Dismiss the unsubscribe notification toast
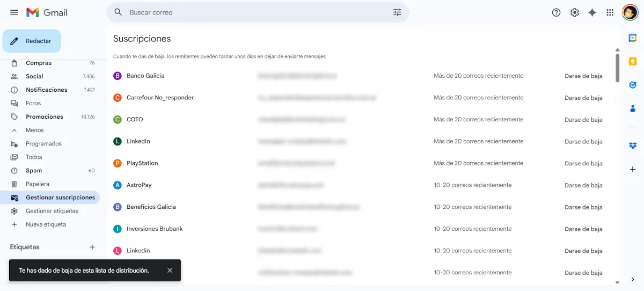This screenshot has width=644, height=291. coord(170,271)
